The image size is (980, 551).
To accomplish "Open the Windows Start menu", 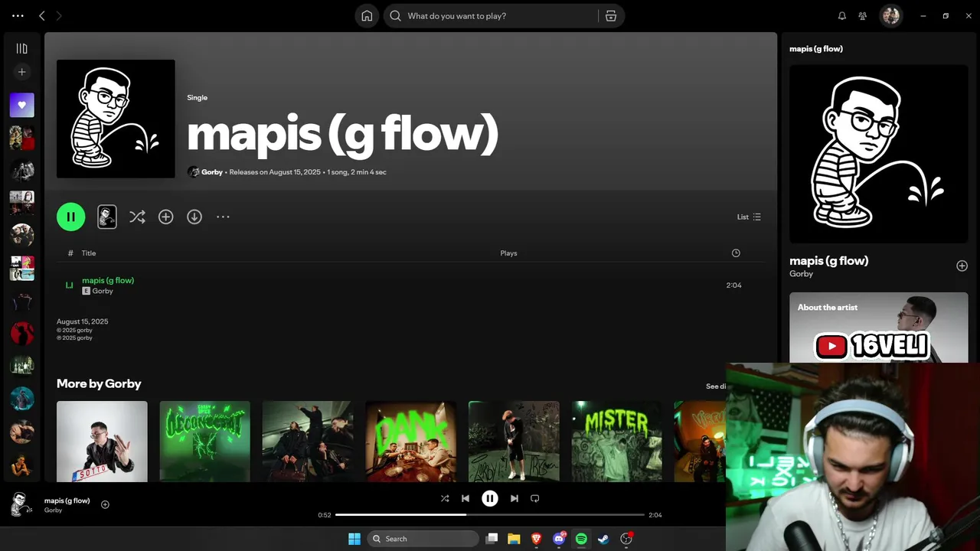I will point(354,539).
